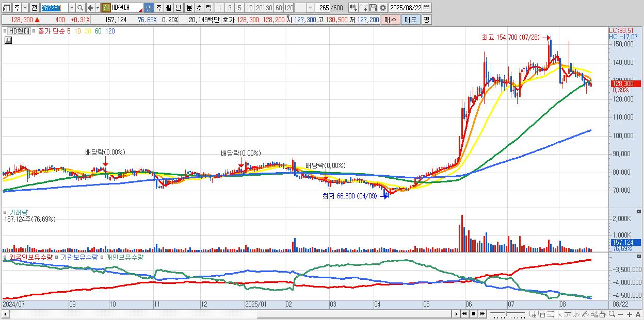Click the add-pane window grid icon
Image resolution: width=644 pixels, height=320 pixels.
[x=533, y=314]
